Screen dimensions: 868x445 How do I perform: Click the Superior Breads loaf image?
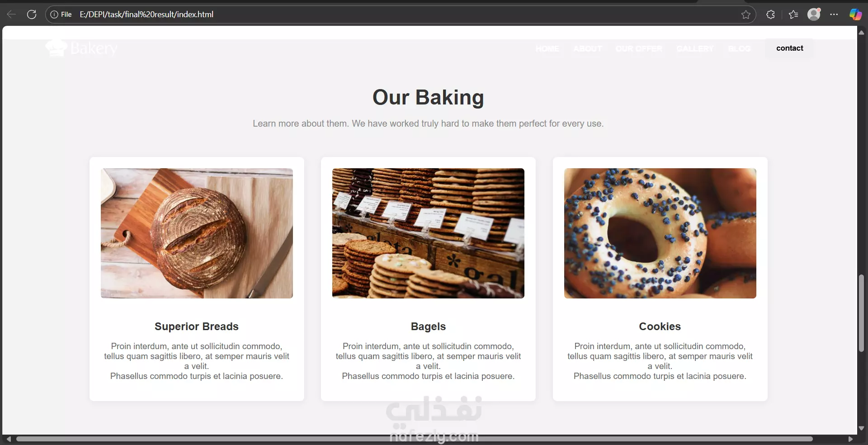click(197, 233)
